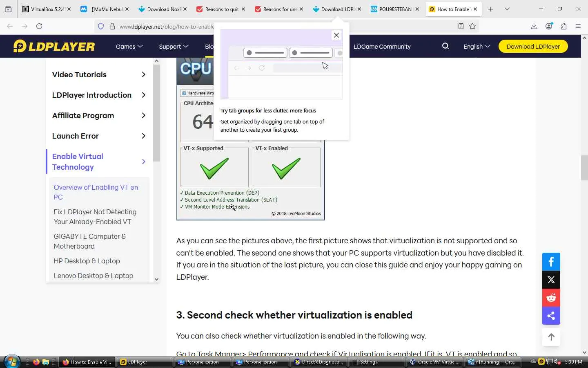Click the main page scrollbar thumb
The height and width of the screenshot is (368, 588).
point(584,168)
